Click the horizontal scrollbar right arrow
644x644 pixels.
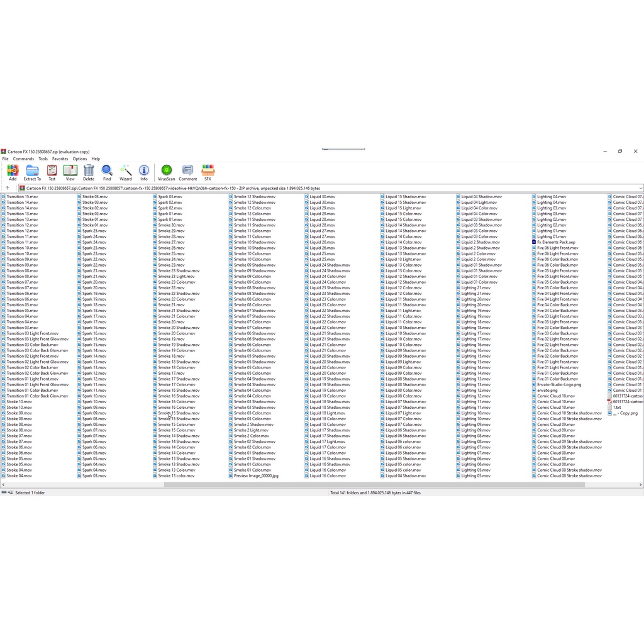[640, 485]
